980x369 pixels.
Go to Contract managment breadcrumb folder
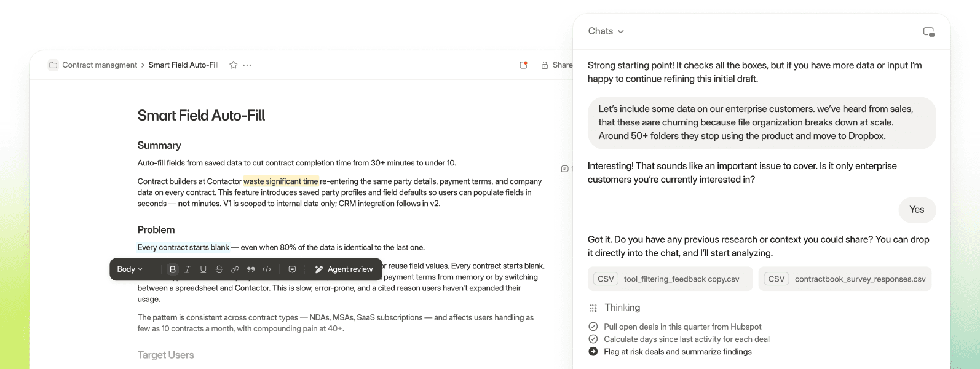click(x=99, y=65)
